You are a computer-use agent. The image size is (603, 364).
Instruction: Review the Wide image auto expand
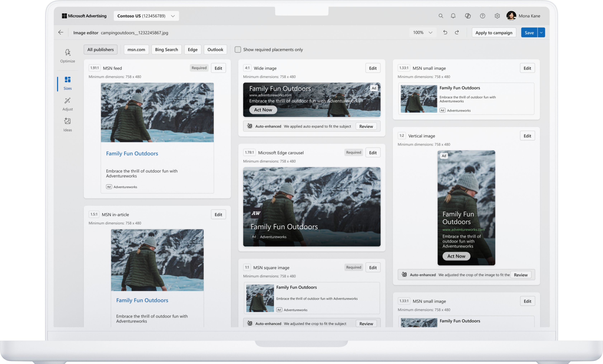366,126
